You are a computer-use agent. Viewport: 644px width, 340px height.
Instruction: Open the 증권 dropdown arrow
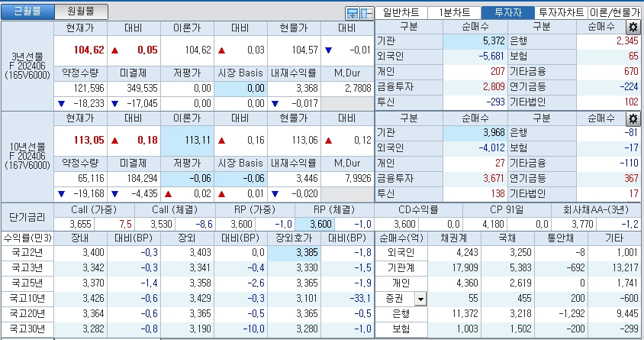419,298
